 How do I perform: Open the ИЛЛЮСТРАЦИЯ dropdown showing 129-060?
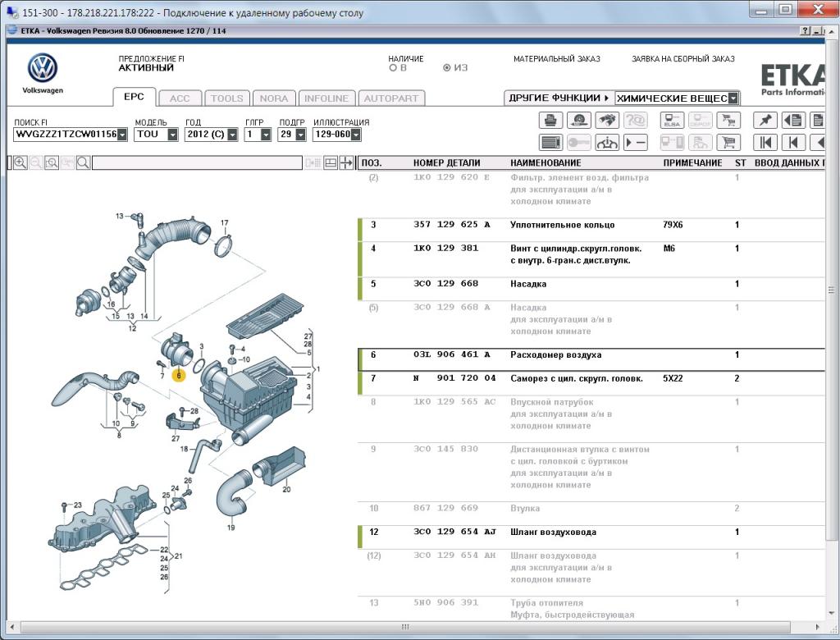[x=356, y=134]
